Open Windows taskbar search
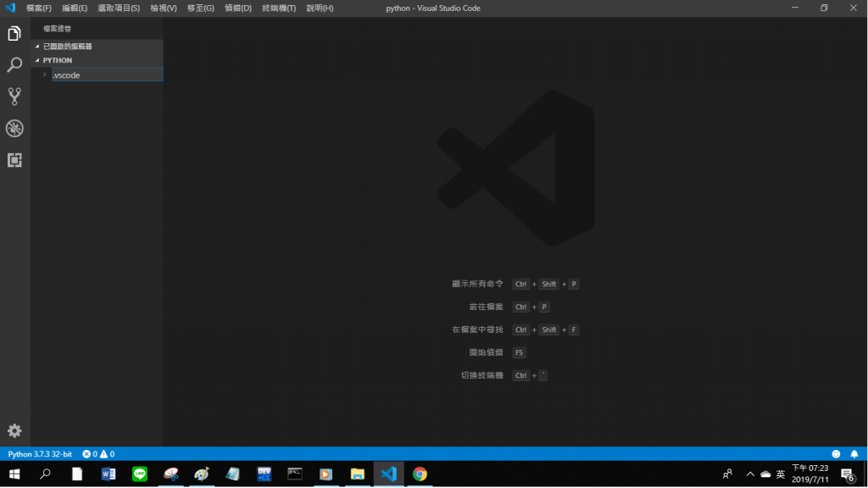The width and height of the screenshot is (868, 488). point(46,474)
